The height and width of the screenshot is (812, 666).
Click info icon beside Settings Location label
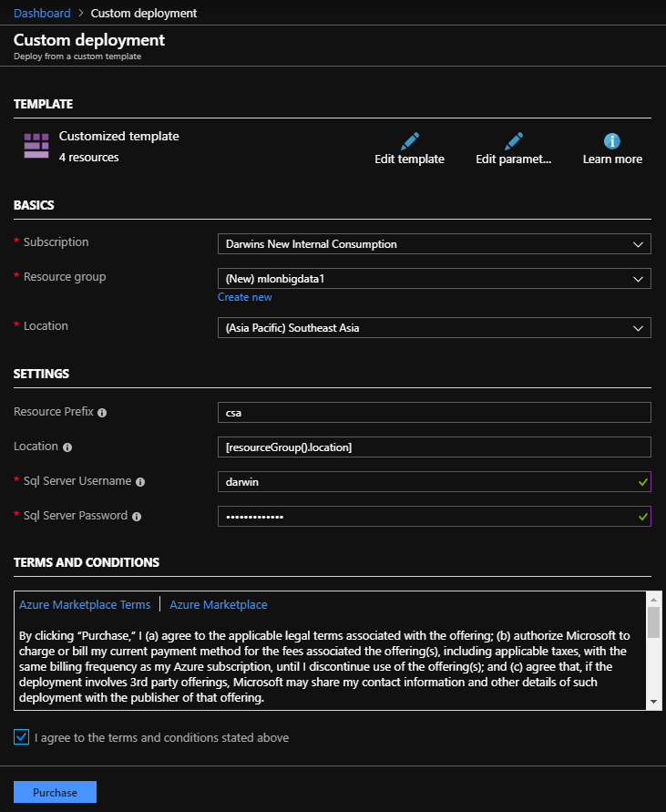click(x=67, y=447)
